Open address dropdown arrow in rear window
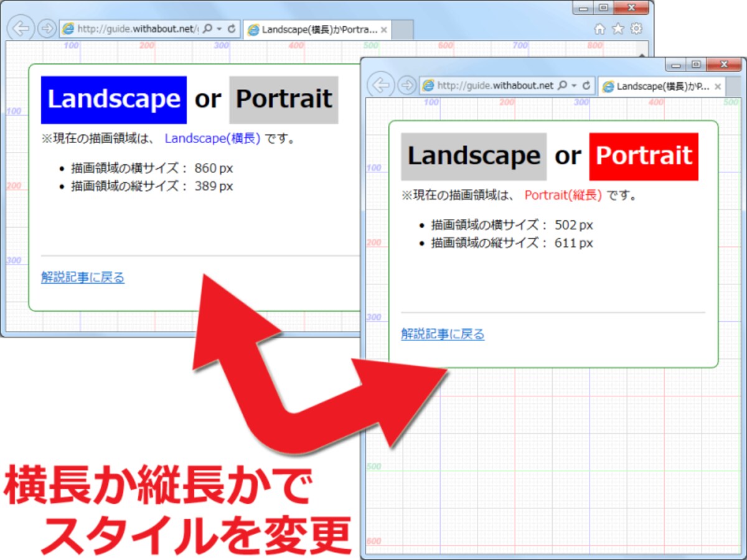 click(220, 29)
